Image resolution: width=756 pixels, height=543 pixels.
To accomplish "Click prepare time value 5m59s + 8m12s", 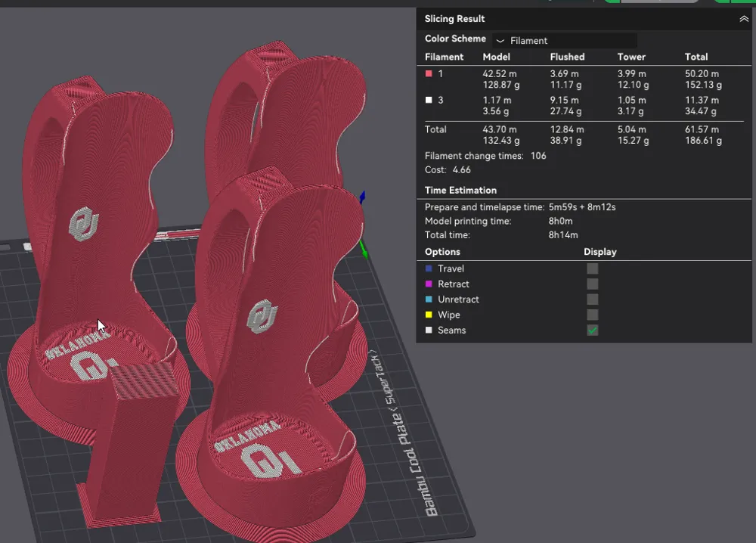I will [x=582, y=207].
